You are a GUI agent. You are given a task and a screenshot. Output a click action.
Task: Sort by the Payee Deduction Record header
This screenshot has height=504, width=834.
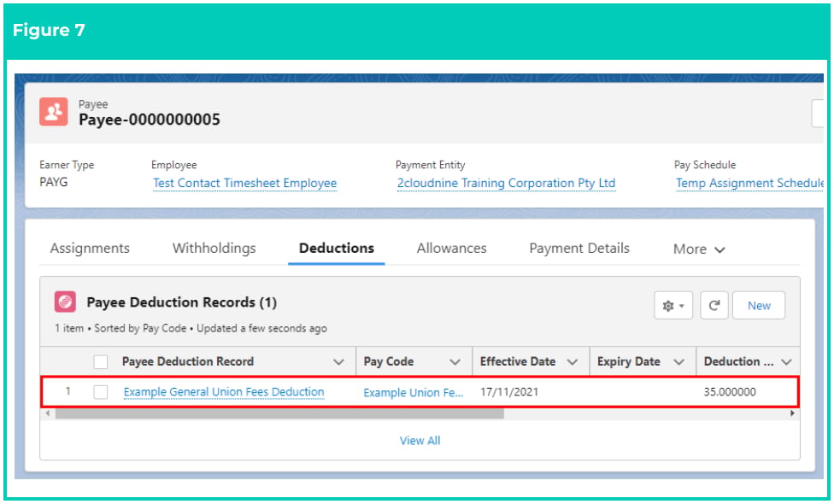(x=188, y=361)
